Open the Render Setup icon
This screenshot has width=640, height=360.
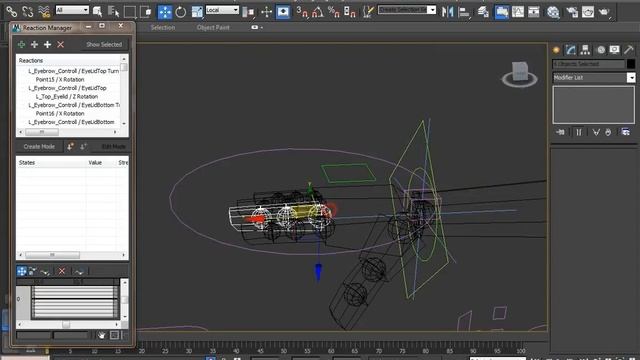pyautogui.click(x=572, y=12)
